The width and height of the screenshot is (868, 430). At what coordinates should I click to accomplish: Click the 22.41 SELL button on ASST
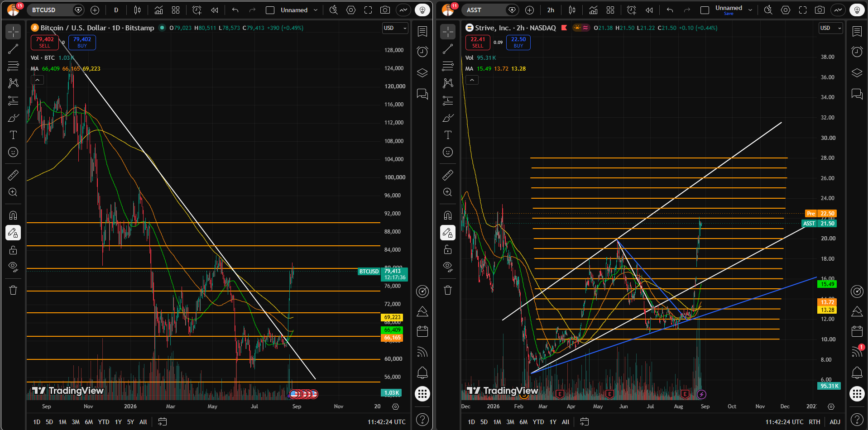(x=478, y=42)
